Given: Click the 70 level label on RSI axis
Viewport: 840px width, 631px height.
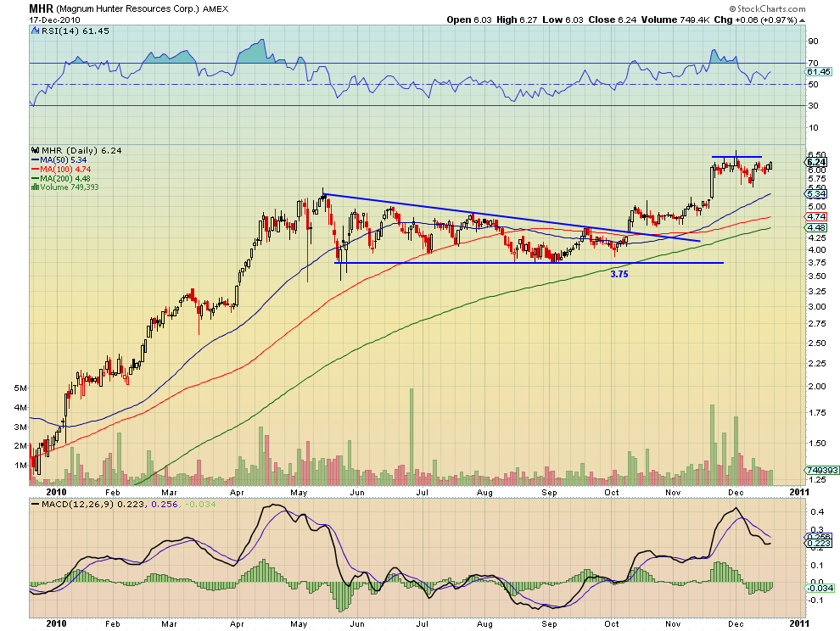Looking at the screenshot, I should 813,64.
